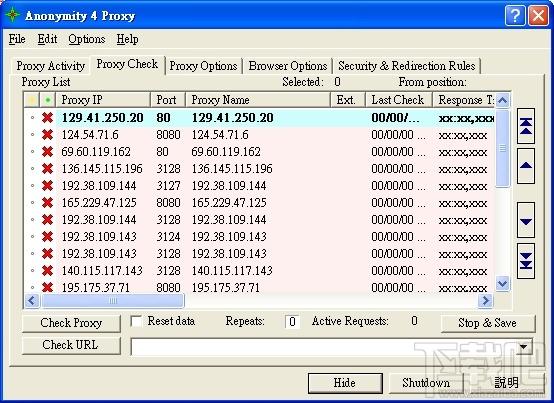Image resolution: width=554 pixels, height=403 pixels.
Task: Click the move-to-top arrow button
Action: (526, 126)
